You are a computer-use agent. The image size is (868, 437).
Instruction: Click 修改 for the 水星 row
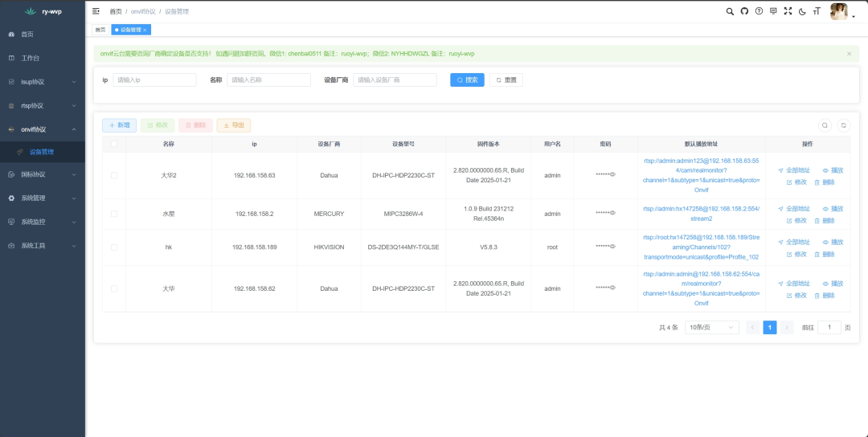[796, 220]
